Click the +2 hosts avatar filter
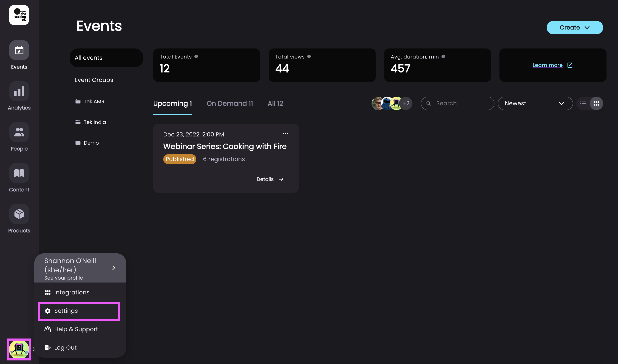This screenshot has width=618, height=364. click(406, 103)
